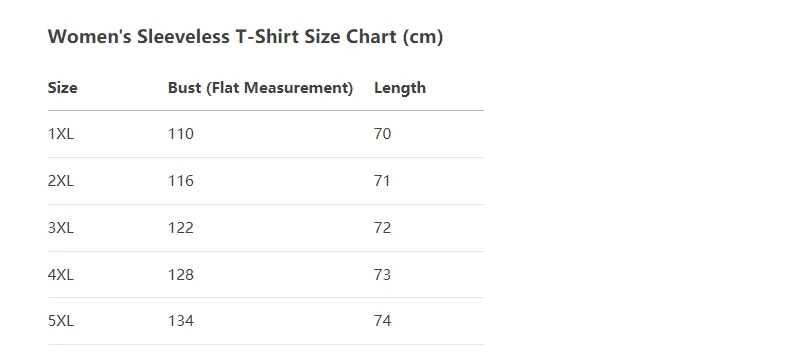Click the length value 74

coord(382,321)
